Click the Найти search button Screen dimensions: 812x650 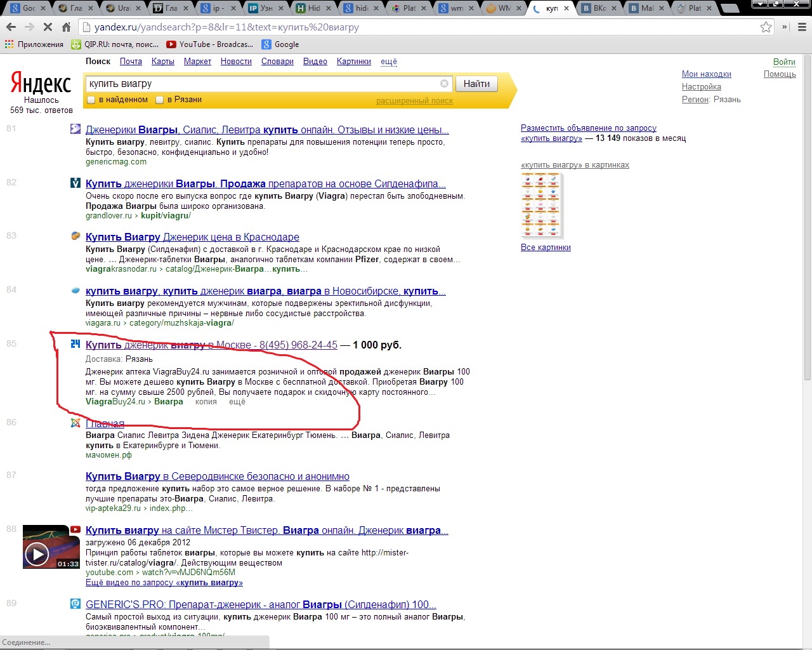point(476,84)
